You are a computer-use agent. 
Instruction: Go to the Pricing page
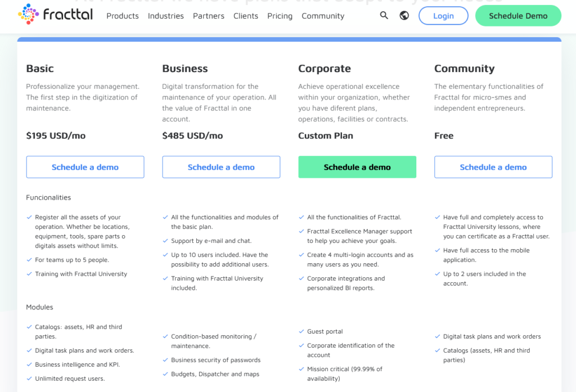coord(280,16)
